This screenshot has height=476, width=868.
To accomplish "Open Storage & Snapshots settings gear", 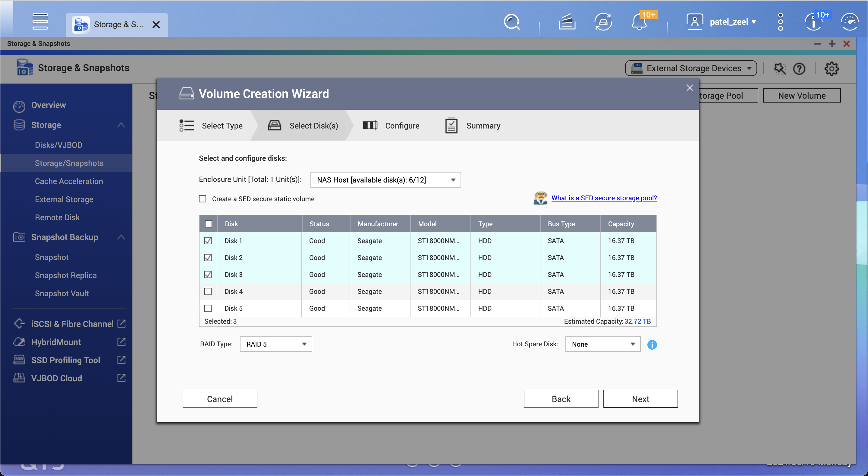I will [831, 68].
